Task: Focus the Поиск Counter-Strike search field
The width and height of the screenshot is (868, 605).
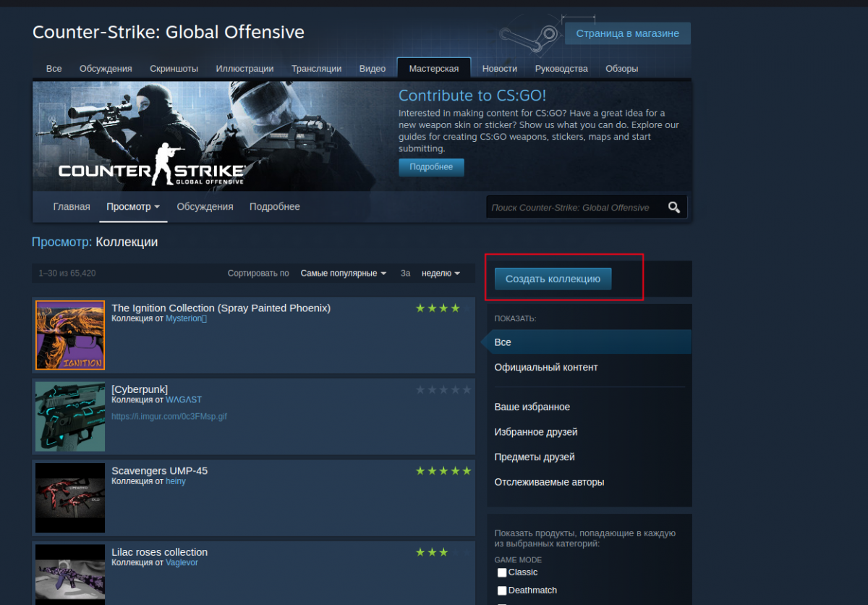Action: coord(575,208)
